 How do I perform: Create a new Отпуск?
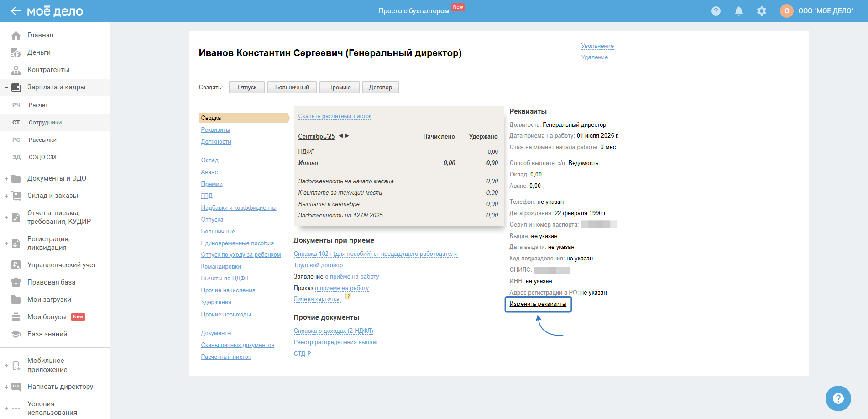pyautogui.click(x=247, y=87)
